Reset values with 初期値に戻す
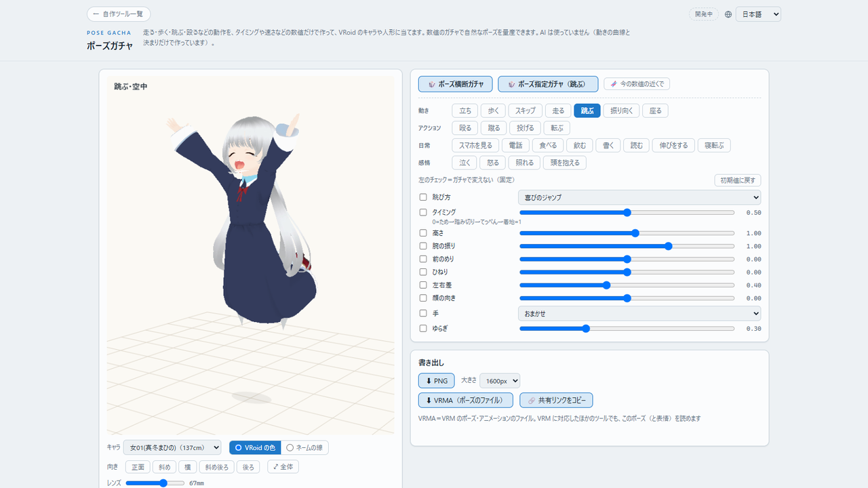The height and width of the screenshot is (488, 868). coord(738,180)
